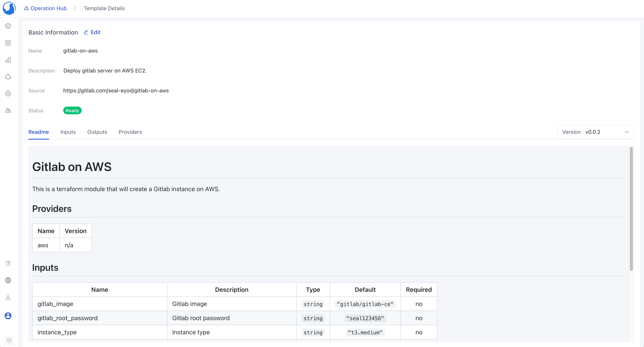Click the help question mark icon
644x347 pixels.
tap(8, 263)
